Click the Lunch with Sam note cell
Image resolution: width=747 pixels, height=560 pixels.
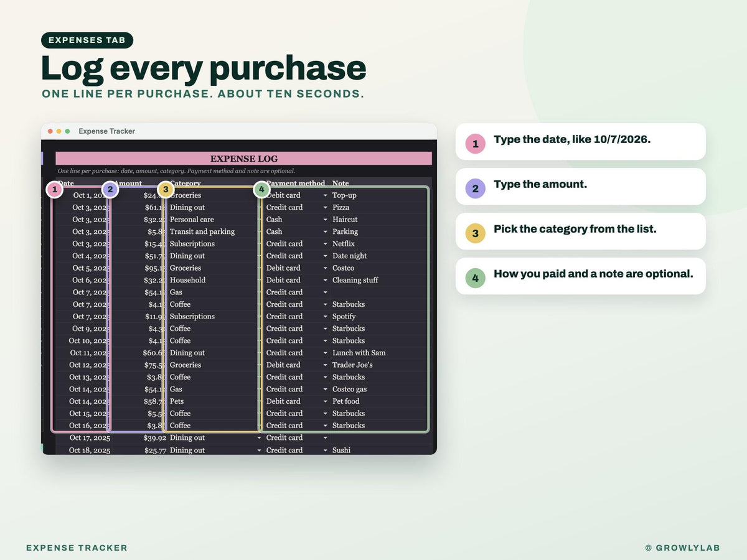(380, 353)
